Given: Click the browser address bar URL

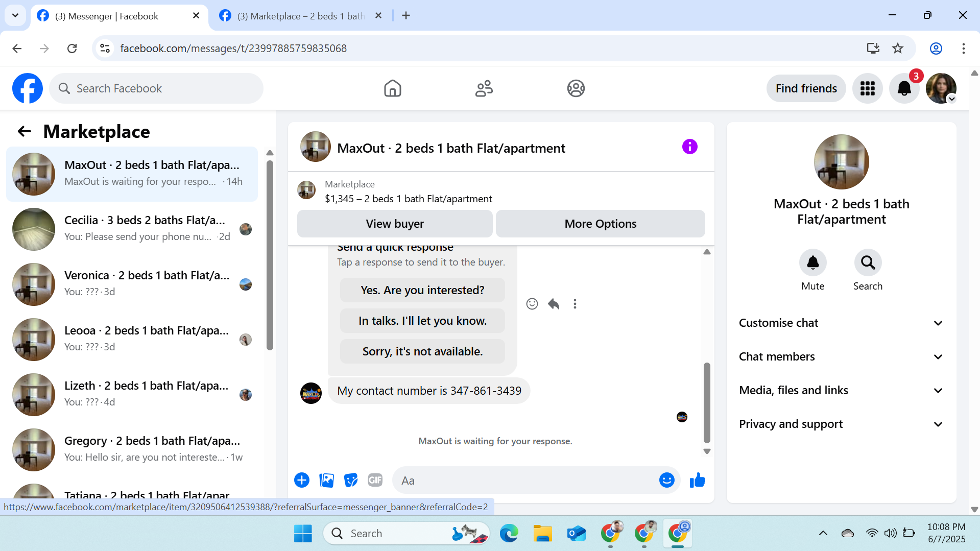Looking at the screenshot, I should pos(233,49).
